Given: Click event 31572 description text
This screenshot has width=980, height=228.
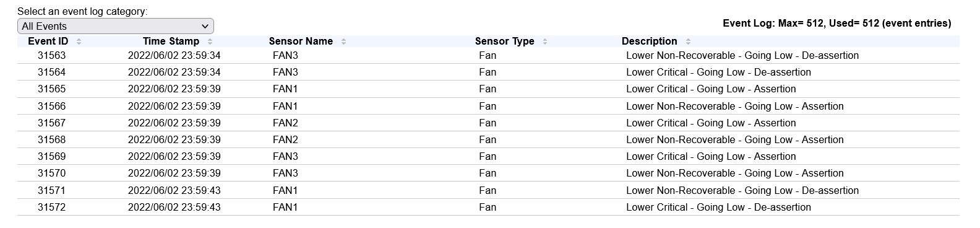Looking at the screenshot, I should pos(718,207).
